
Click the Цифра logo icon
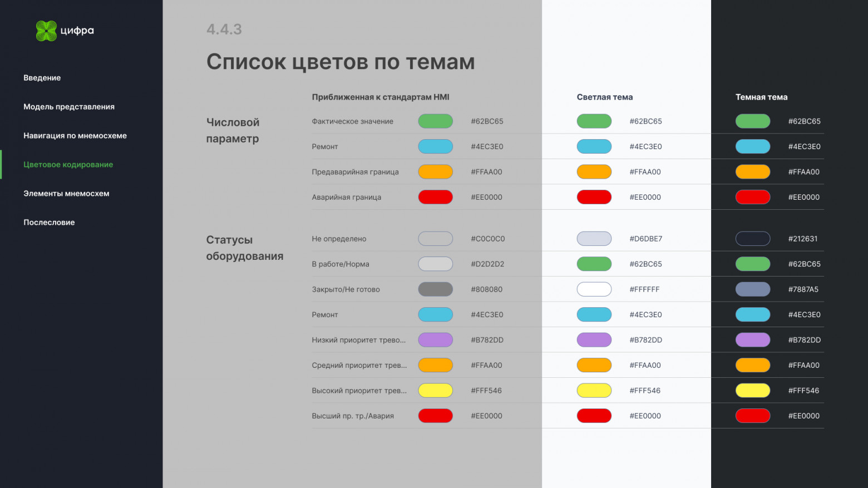tap(46, 31)
